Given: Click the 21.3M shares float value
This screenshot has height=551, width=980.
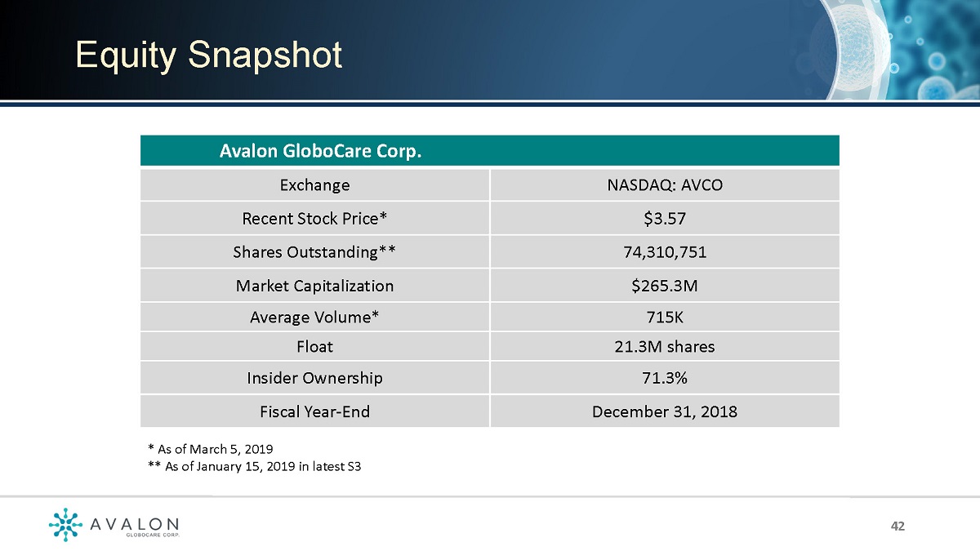Looking at the screenshot, I should [x=664, y=346].
